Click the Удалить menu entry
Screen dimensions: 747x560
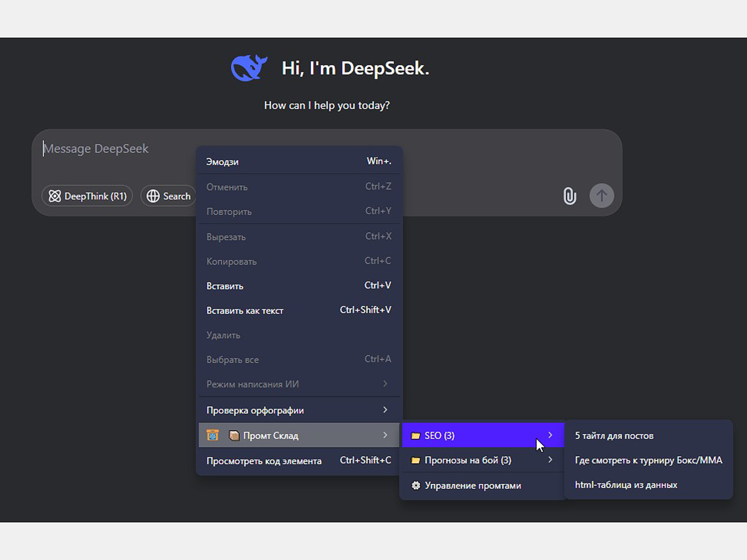(x=299, y=335)
